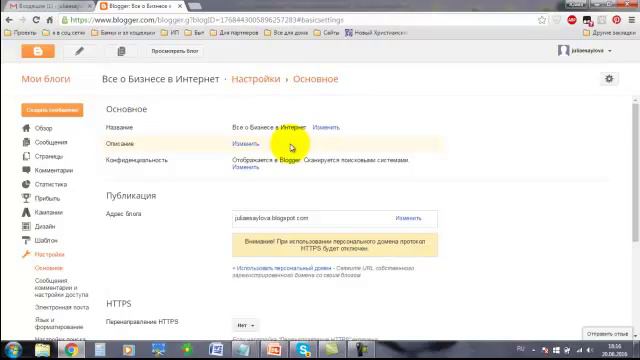Open Сообщения, комментарии и настройки доступа
The height and width of the screenshot is (360, 640).
click(61, 288)
